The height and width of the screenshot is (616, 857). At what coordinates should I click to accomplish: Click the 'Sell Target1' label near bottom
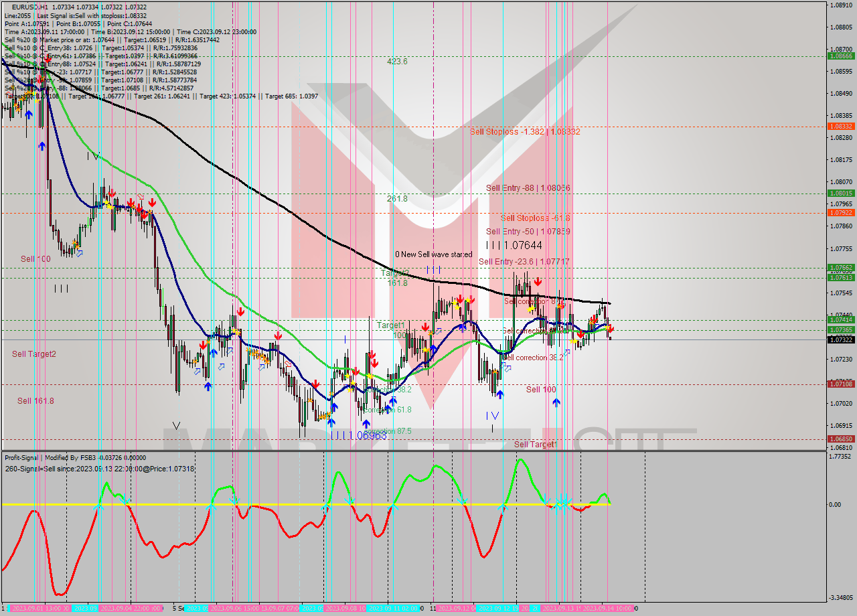pos(536,445)
